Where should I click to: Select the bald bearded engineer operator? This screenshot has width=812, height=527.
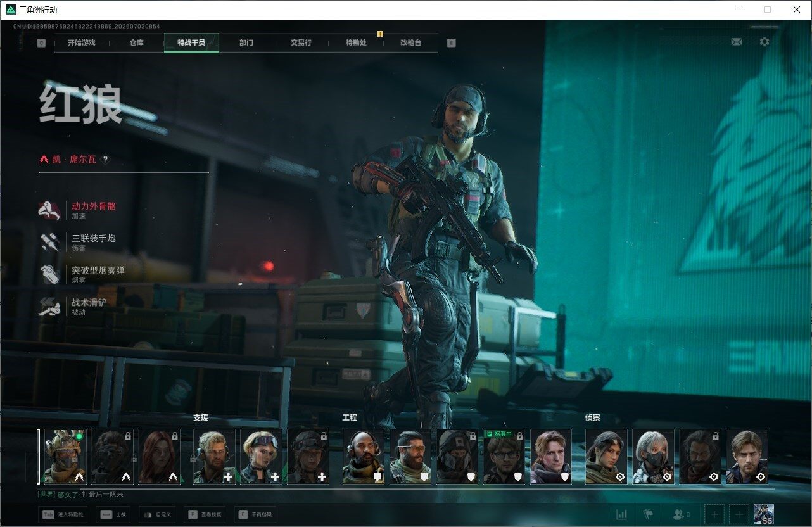[364, 457]
